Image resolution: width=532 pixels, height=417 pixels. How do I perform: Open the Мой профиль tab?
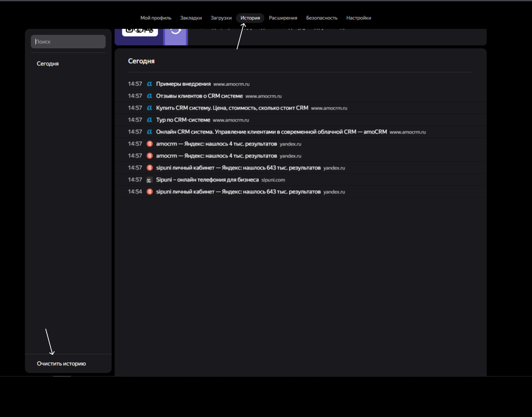coord(156,18)
